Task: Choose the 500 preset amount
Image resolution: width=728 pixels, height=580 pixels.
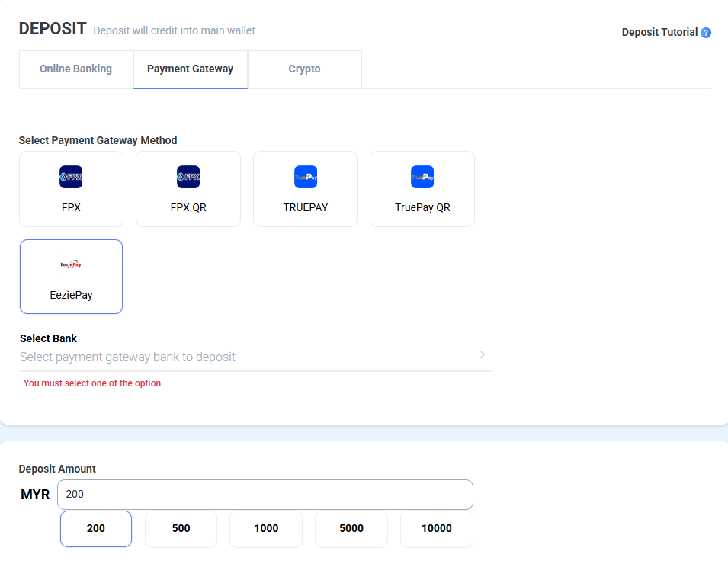Action: point(181,528)
